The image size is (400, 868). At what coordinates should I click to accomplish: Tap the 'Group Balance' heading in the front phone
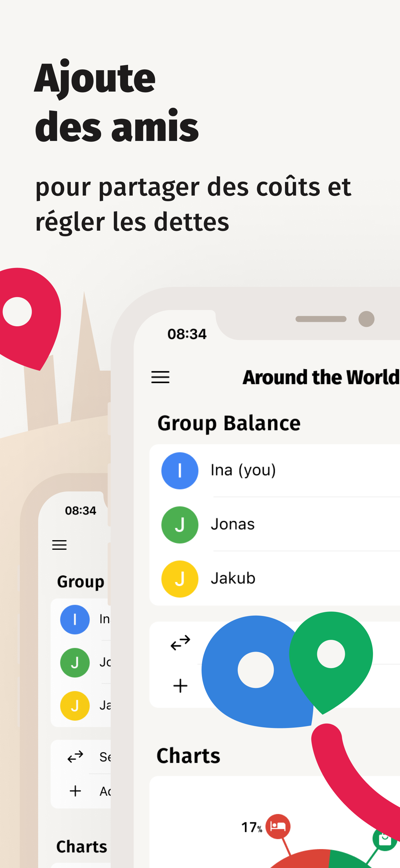click(229, 423)
